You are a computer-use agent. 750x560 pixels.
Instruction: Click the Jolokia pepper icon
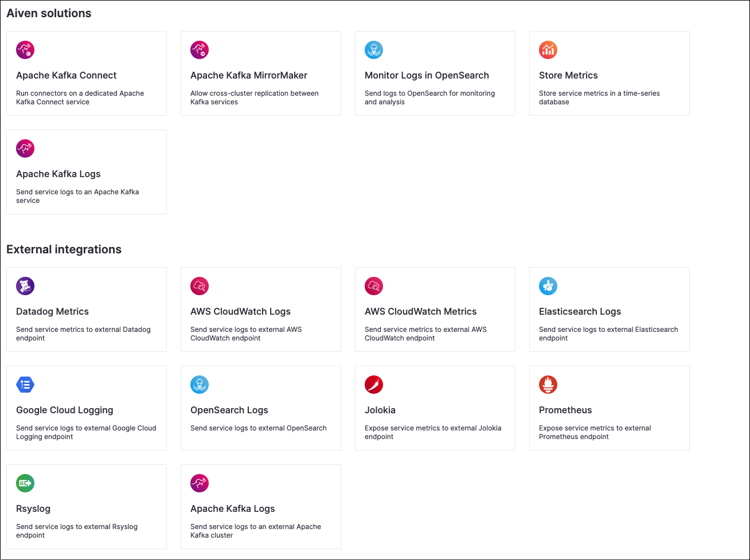pyautogui.click(x=374, y=385)
